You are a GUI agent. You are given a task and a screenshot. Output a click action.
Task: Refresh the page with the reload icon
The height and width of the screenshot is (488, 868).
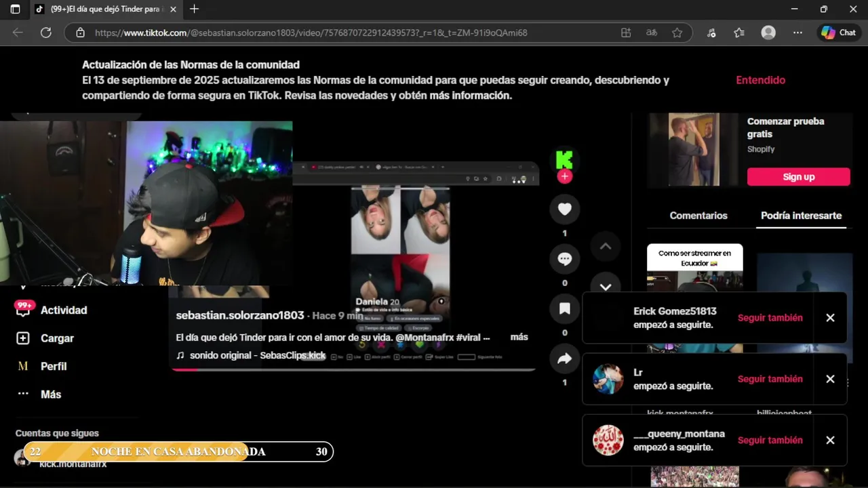[46, 33]
